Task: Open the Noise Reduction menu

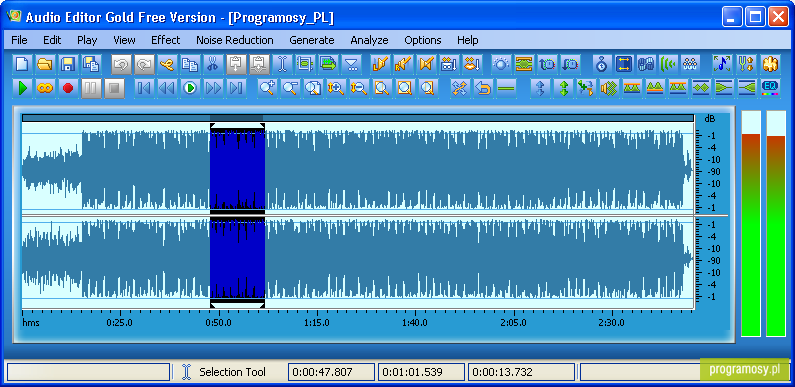Action: [235, 40]
